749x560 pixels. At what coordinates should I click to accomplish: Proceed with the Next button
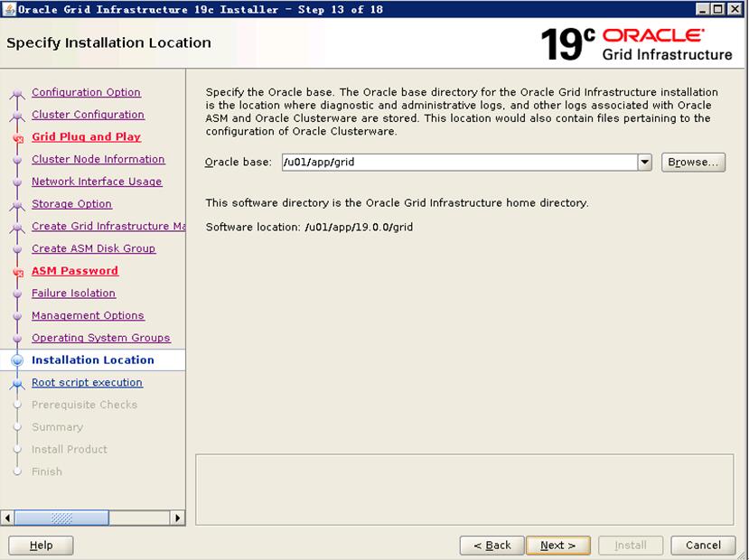click(558, 546)
